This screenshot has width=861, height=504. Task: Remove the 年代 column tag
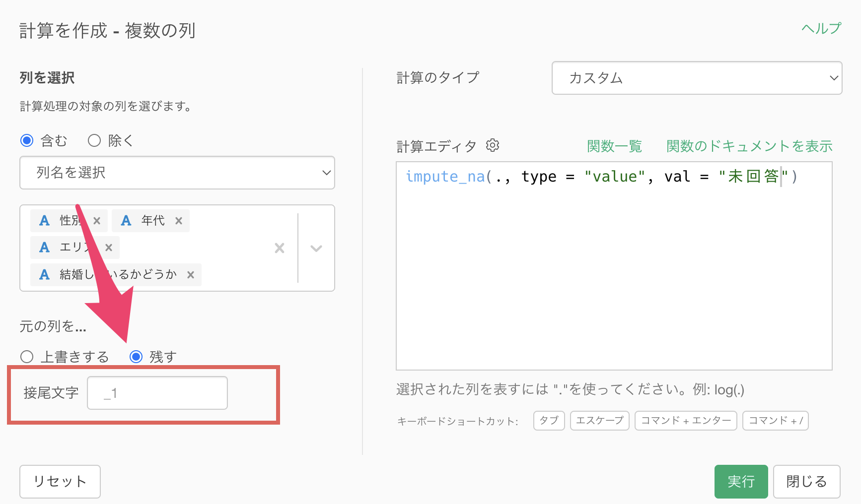(179, 221)
